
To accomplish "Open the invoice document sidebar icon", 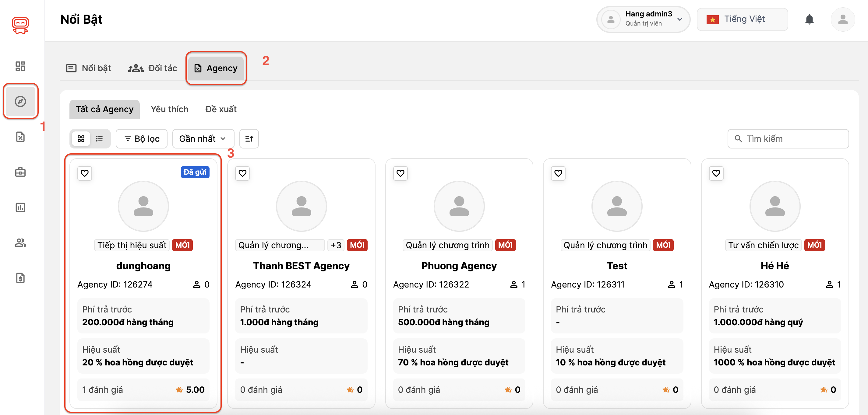I will click(20, 278).
